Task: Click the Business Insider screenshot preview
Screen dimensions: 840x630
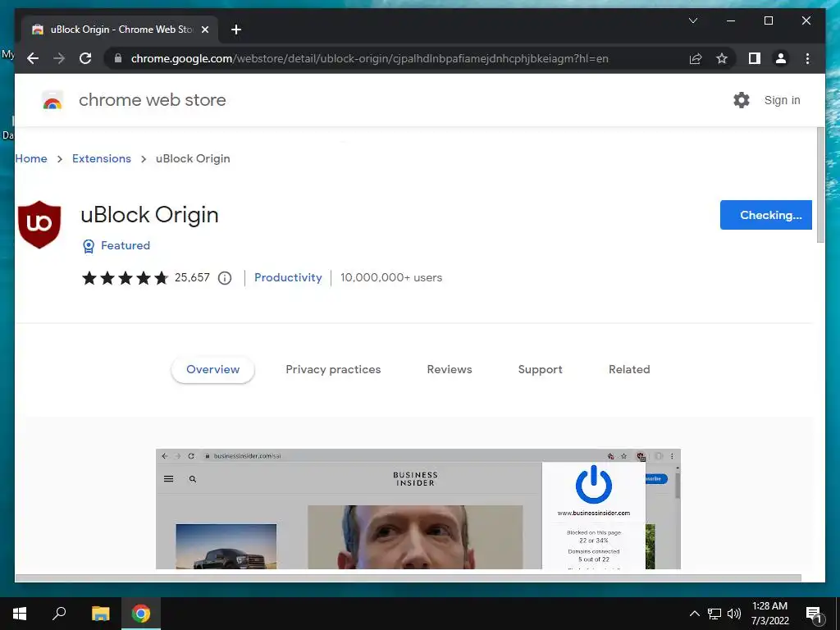Action: [x=418, y=509]
